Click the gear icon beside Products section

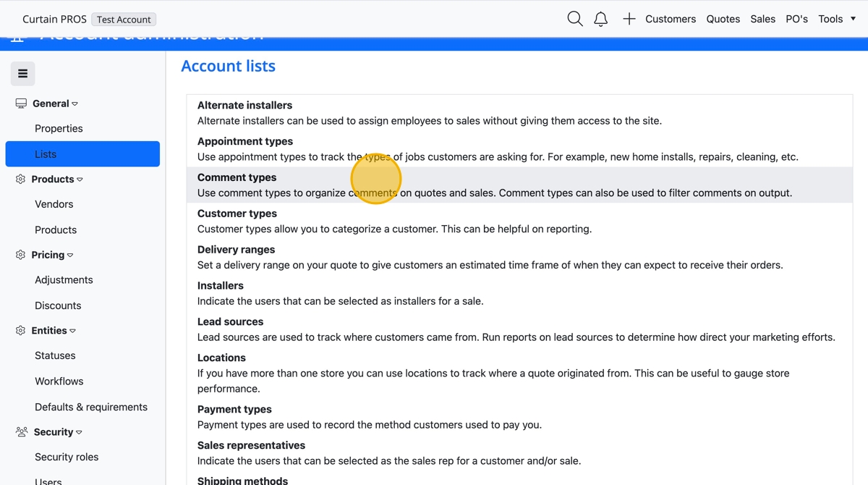click(x=20, y=179)
